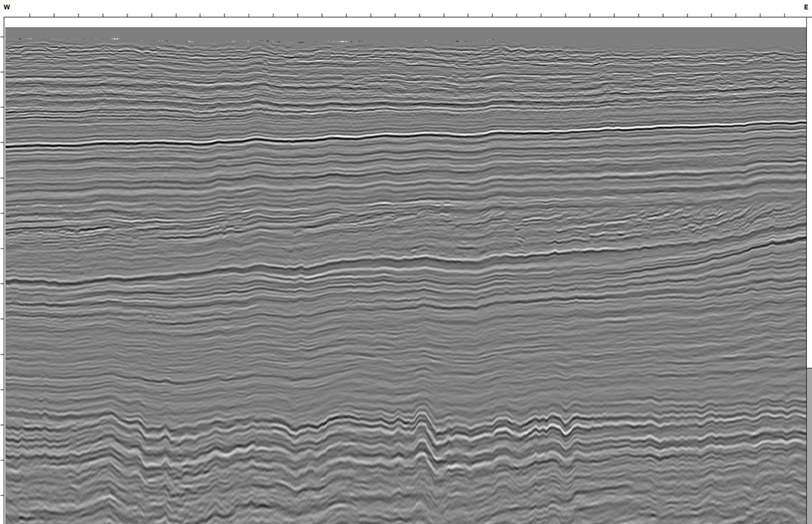Pick the white speckle near the section's top-left
Viewport: 812px width, 524px height.
pyautogui.click(x=115, y=38)
